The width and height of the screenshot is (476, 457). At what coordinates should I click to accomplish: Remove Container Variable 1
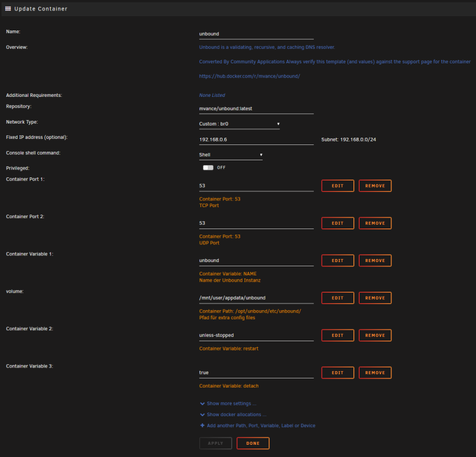(x=375, y=260)
